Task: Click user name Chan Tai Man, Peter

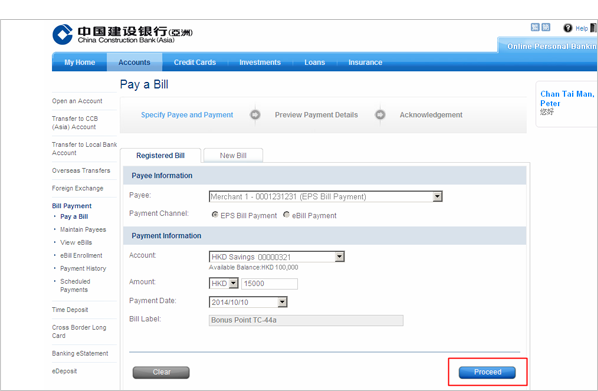Action: 567,98
